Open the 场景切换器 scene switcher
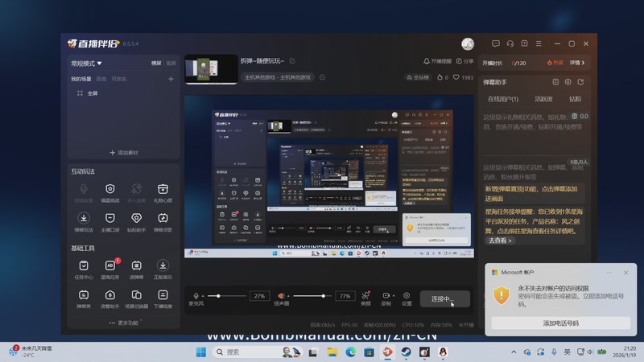Image resolution: width=644 pixels, height=362 pixels. [136, 298]
